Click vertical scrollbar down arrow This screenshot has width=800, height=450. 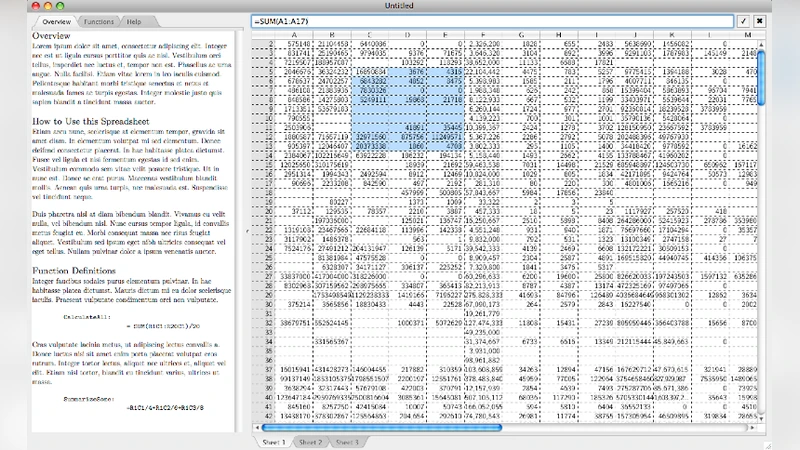pyautogui.click(x=762, y=417)
